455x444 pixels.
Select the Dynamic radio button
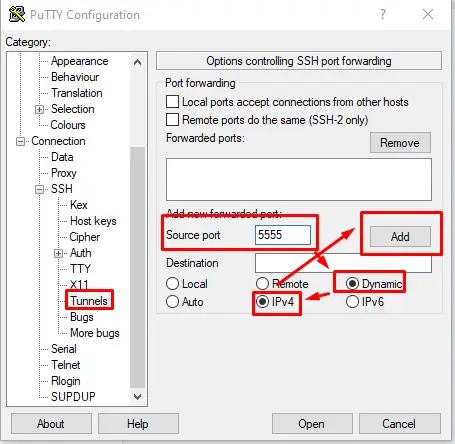point(352,284)
